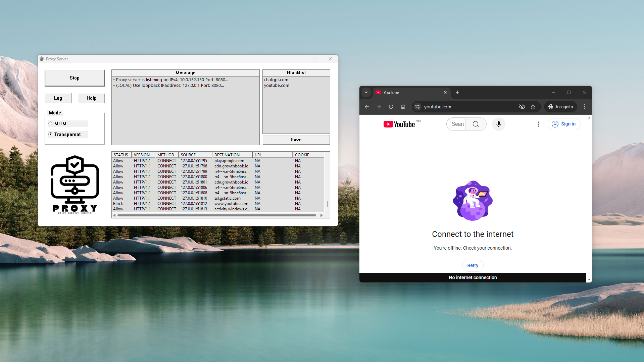
Task: Click youtube.com entry in Blacklist
Action: click(277, 85)
